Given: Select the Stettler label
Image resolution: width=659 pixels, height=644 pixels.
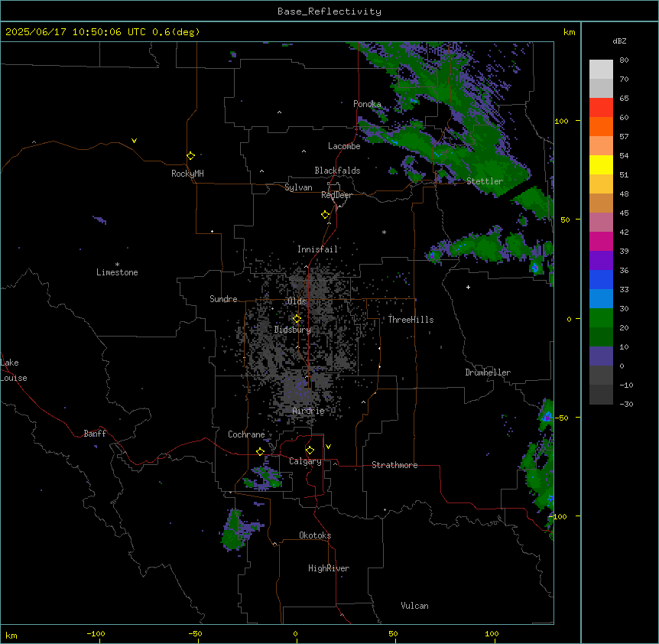Looking at the screenshot, I should point(485,181).
